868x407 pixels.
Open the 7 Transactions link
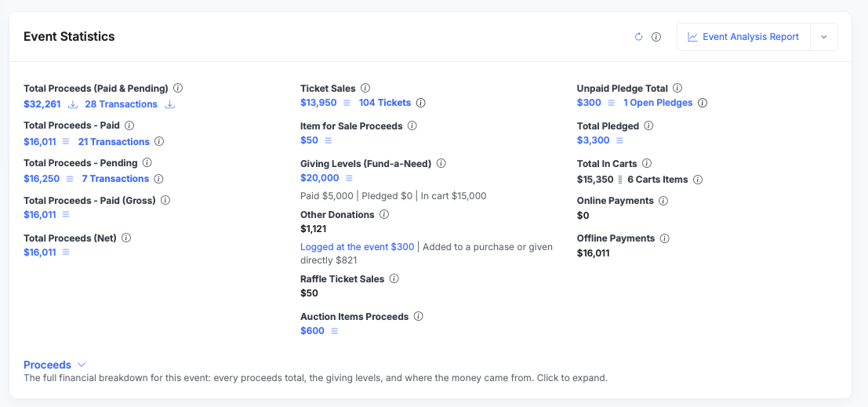click(115, 179)
